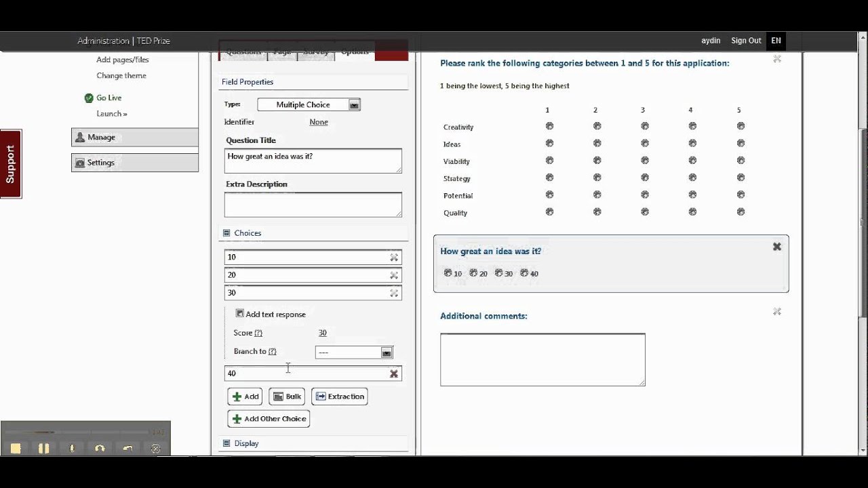
Task: Click the Score value 30 link
Action: pyautogui.click(x=322, y=333)
